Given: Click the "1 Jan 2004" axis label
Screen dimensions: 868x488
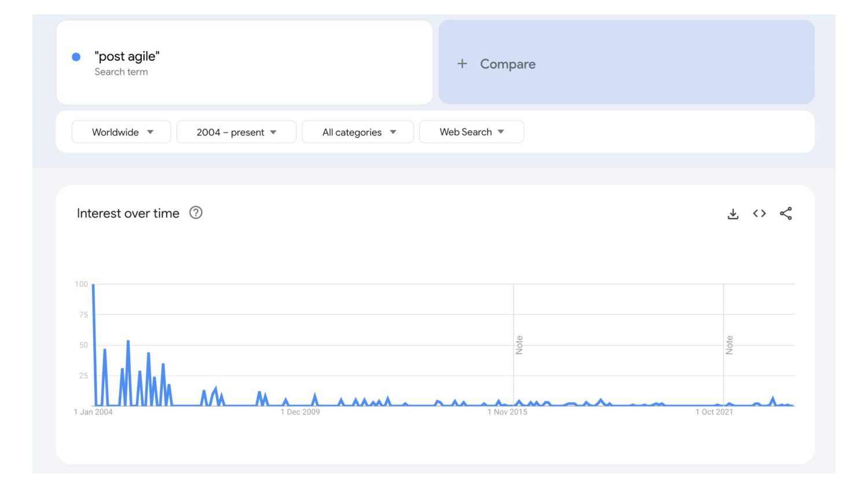Looking at the screenshot, I should [x=93, y=412].
